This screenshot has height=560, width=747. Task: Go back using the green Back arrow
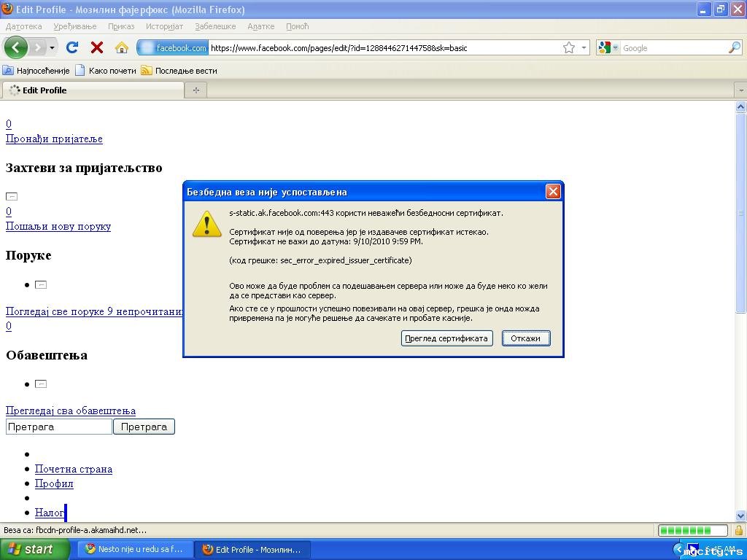(x=15, y=47)
